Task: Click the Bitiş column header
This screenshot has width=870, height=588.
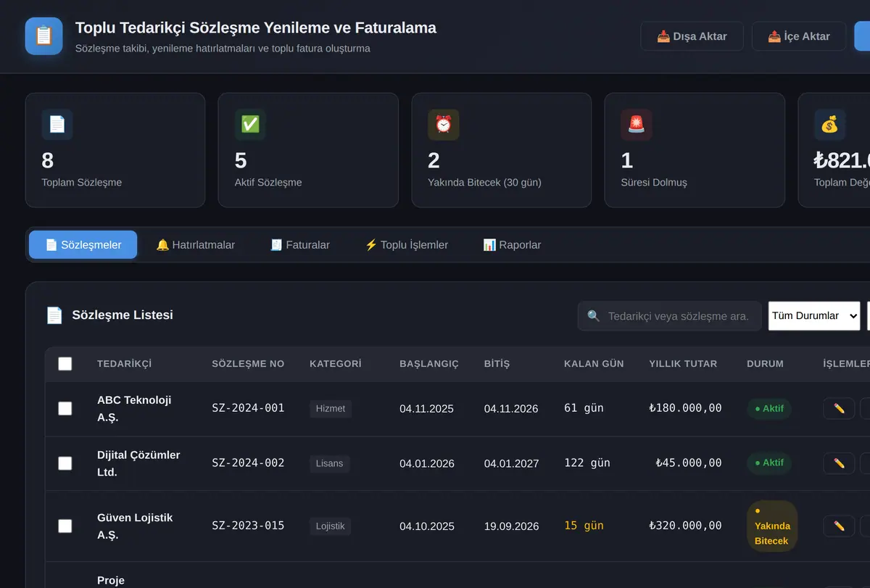Action: pyautogui.click(x=497, y=364)
